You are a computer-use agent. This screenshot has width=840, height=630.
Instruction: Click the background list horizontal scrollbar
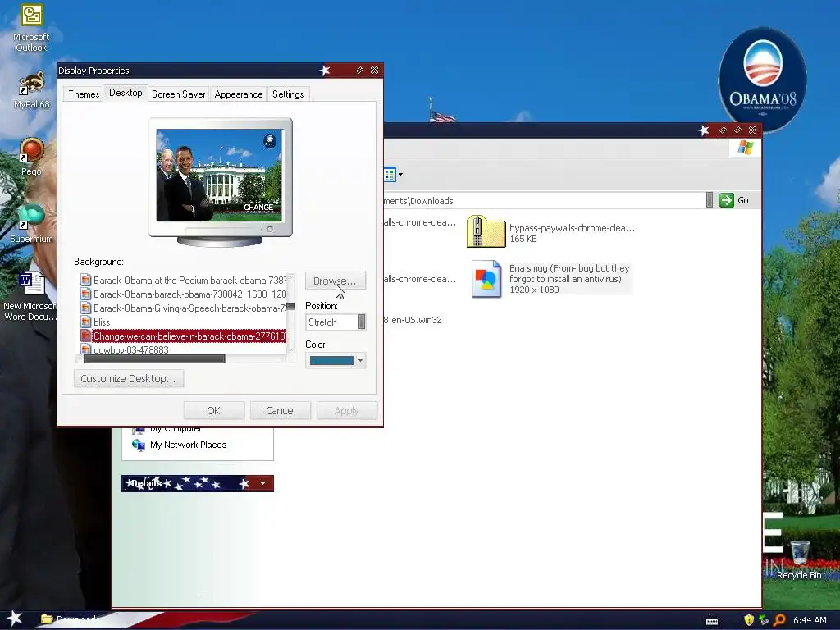(x=155, y=359)
